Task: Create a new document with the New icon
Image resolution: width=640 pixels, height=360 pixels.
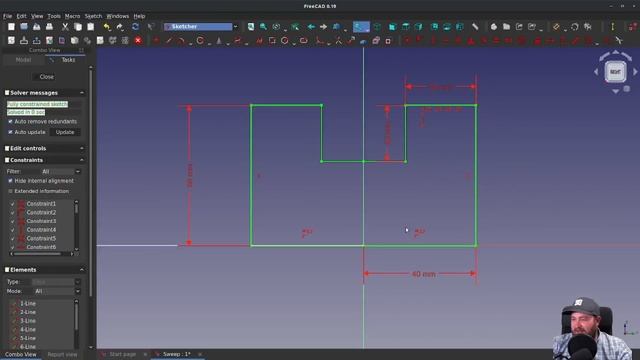Action: coord(11,27)
